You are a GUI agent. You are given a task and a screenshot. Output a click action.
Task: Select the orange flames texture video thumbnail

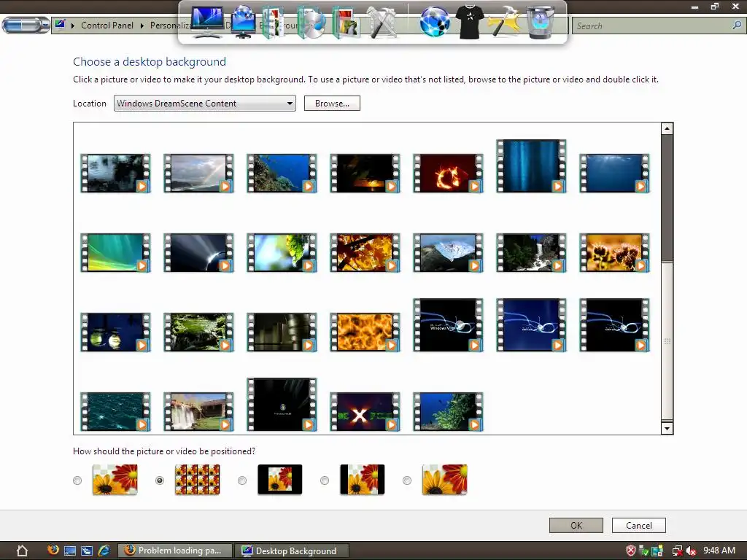pos(365,332)
